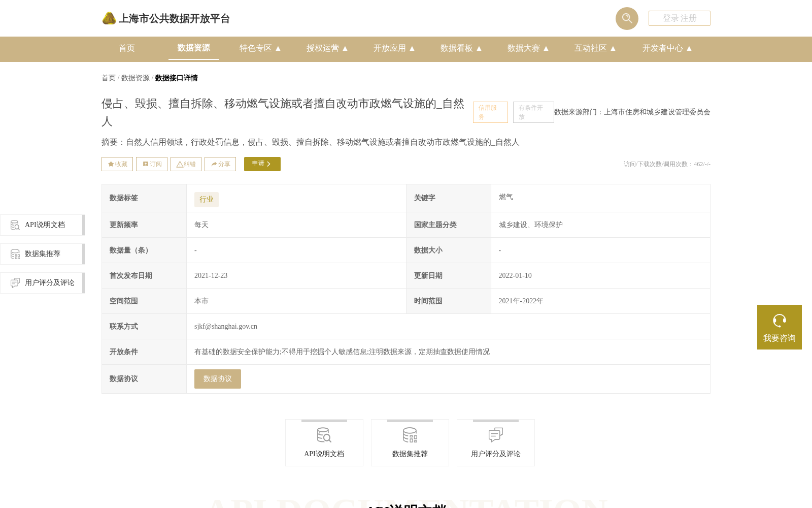812x508 pixels.
Task: Expand the 特色专区 menu arrow
Action: 278,48
